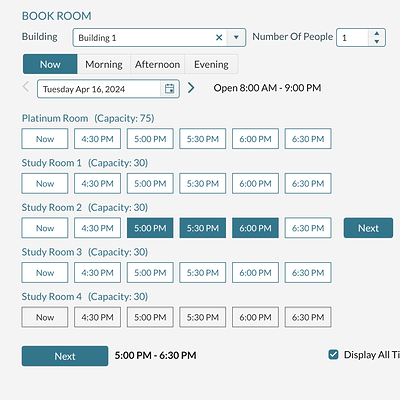Switch to the Morning tab

(x=104, y=64)
